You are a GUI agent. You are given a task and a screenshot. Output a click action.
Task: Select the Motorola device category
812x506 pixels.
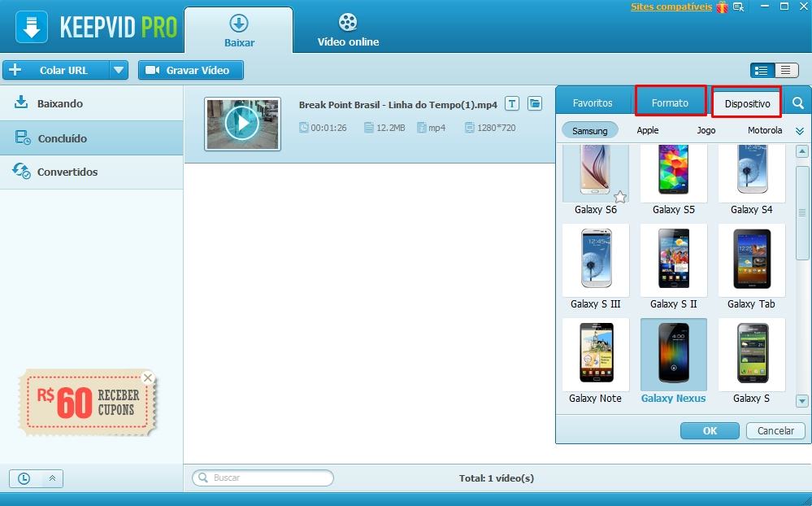click(764, 130)
